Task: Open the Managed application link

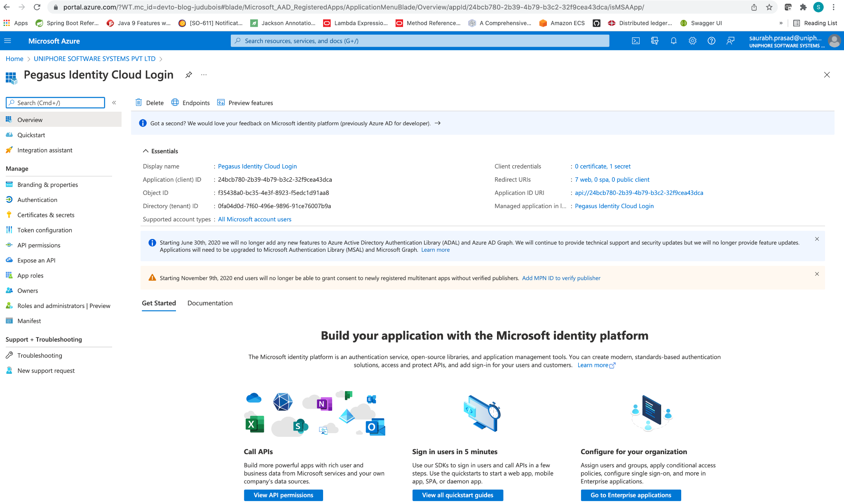Action: tap(614, 206)
